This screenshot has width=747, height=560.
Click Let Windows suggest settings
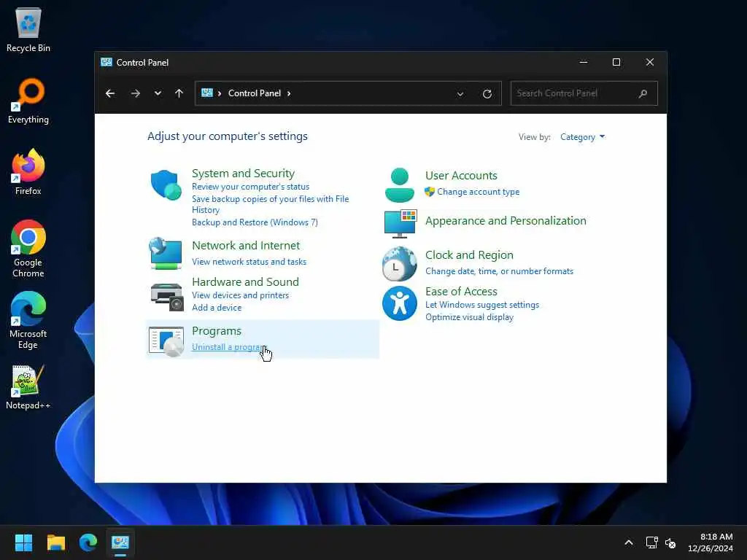482,305
